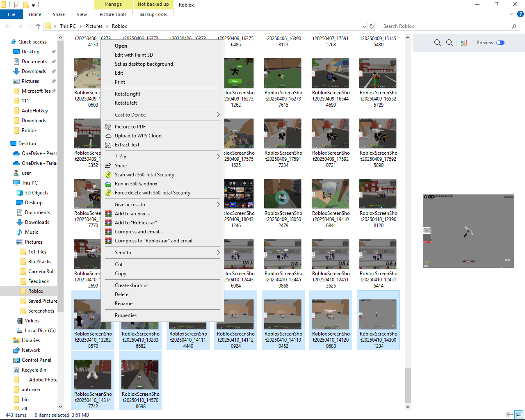Image resolution: width=525 pixels, height=420 pixels.
Task: Scan with 360 Total Security
Action: pyautogui.click(x=144, y=175)
